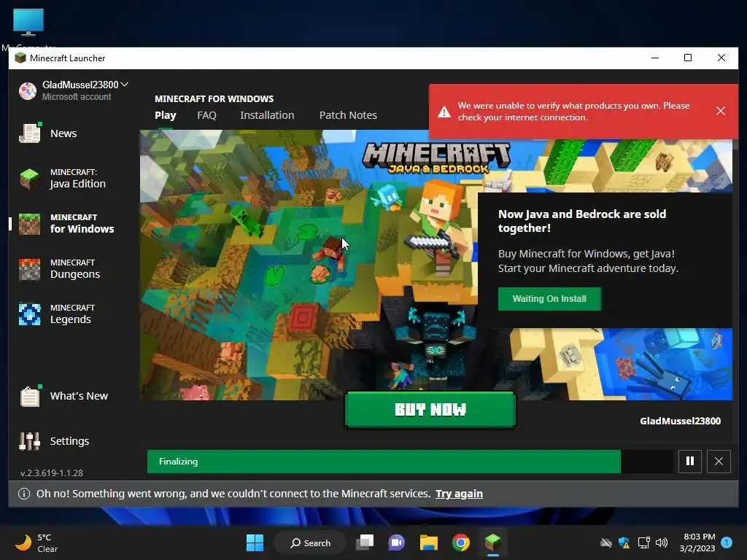Open File Explorer from the taskbar

click(x=429, y=542)
